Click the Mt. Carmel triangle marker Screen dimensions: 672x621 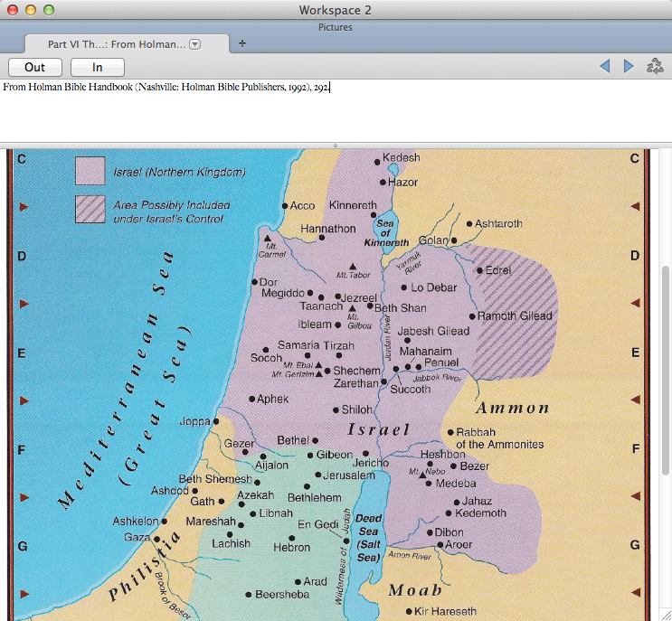tap(268, 238)
